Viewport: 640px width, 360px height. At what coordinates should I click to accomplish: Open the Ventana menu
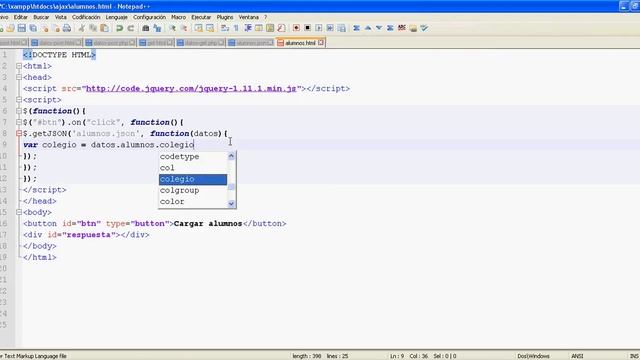(x=249, y=17)
